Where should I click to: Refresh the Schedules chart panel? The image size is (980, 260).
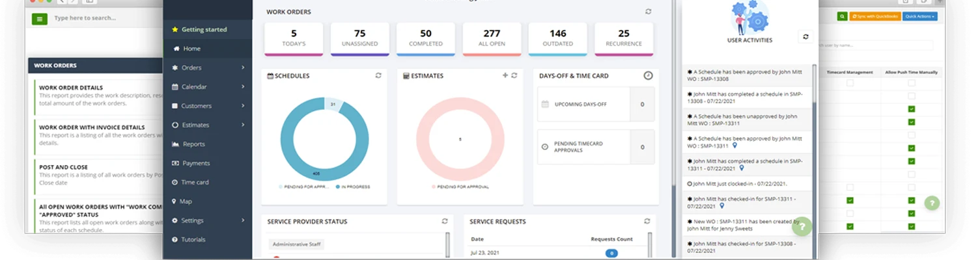coord(378,75)
